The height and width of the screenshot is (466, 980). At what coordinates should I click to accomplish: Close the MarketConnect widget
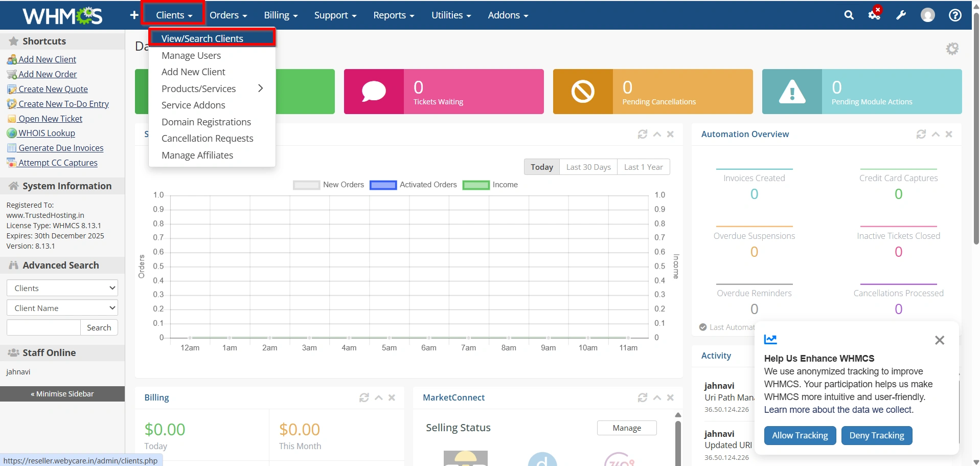tap(670, 397)
